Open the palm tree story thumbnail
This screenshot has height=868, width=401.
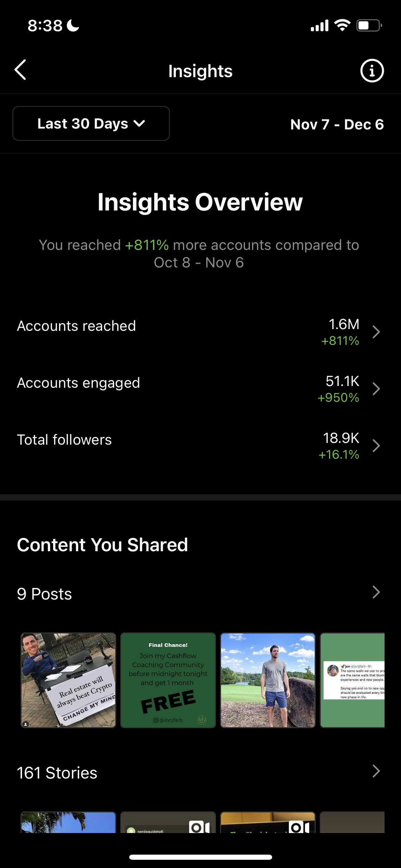click(69, 822)
